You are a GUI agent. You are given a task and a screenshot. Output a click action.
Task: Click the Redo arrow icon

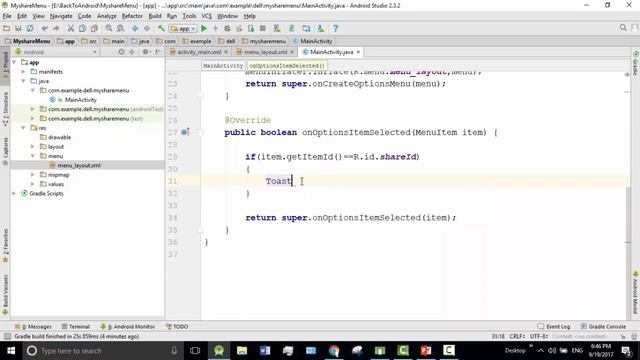(56, 29)
